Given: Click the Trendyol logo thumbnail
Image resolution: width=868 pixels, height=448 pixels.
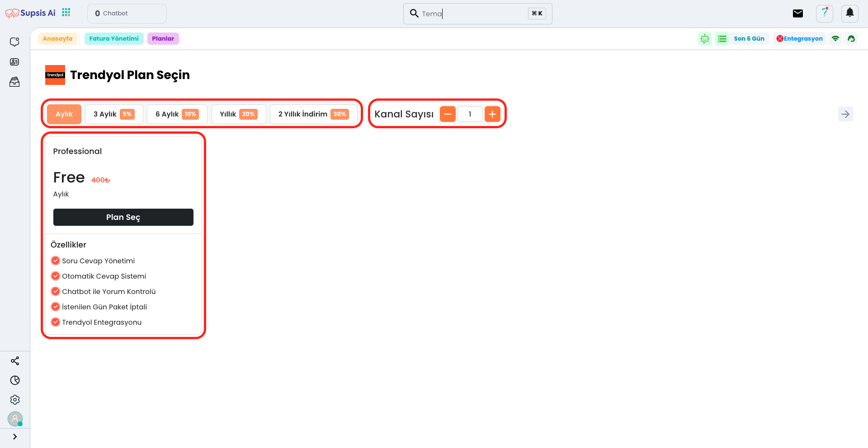Looking at the screenshot, I should 55,75.
